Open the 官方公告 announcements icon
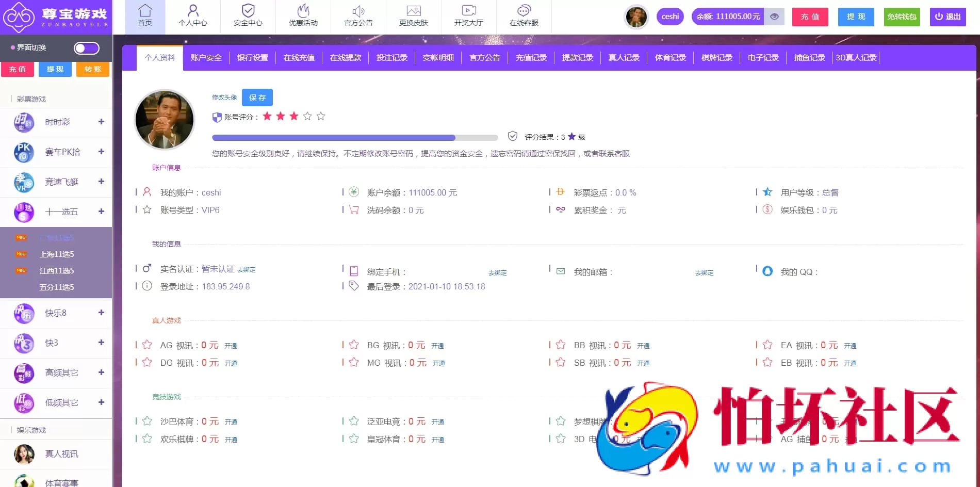 358,15
